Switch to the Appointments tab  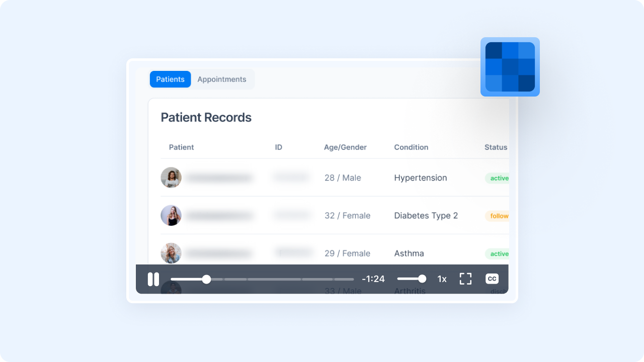click(x=221, y=79)
